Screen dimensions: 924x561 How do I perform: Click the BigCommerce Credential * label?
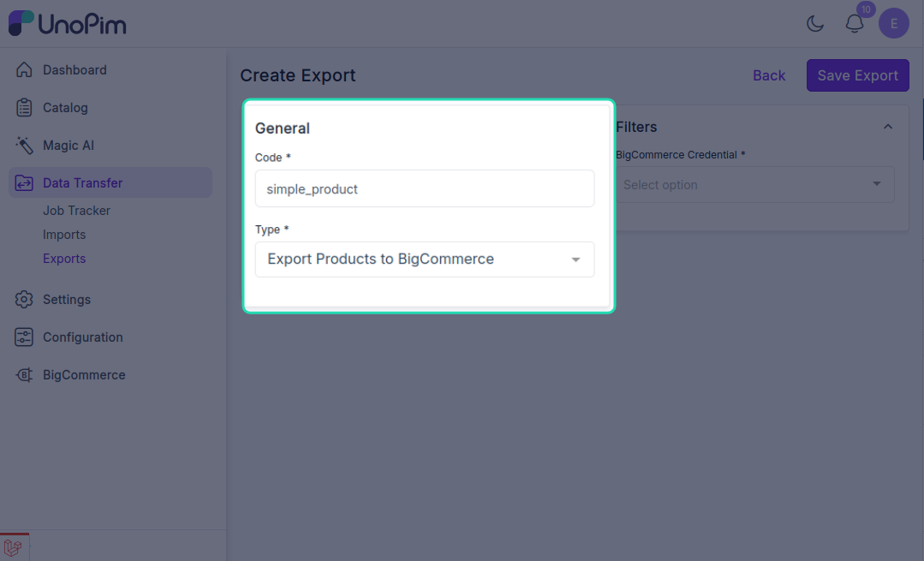pyautogui.click(x=681, y=154)
